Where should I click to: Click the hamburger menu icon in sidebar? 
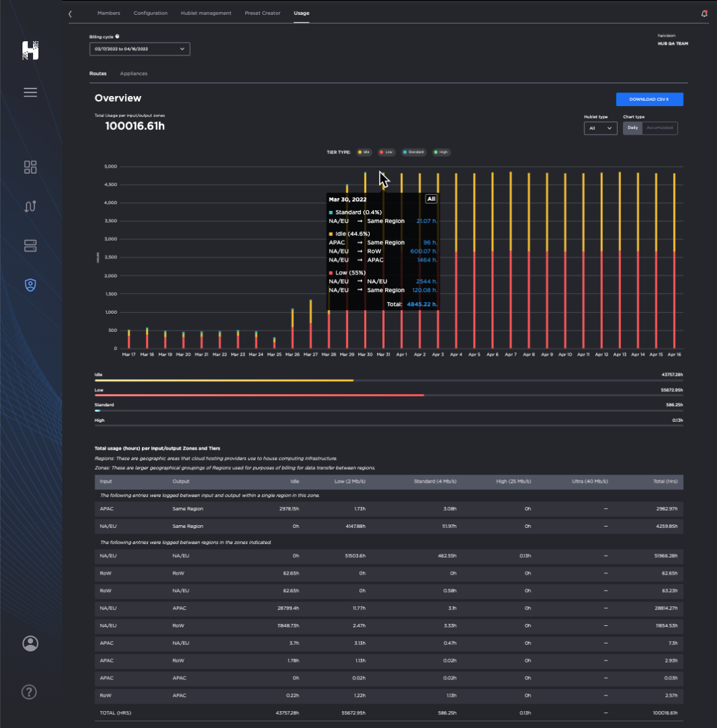(x=30, y=92)
